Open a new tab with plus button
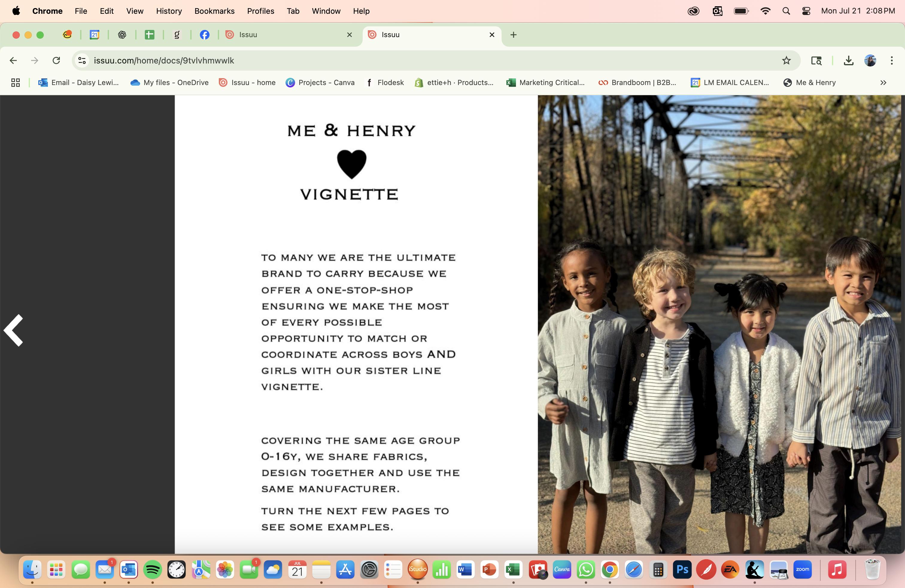This screenshot has height=588, width=905. (x=513, y=35)
